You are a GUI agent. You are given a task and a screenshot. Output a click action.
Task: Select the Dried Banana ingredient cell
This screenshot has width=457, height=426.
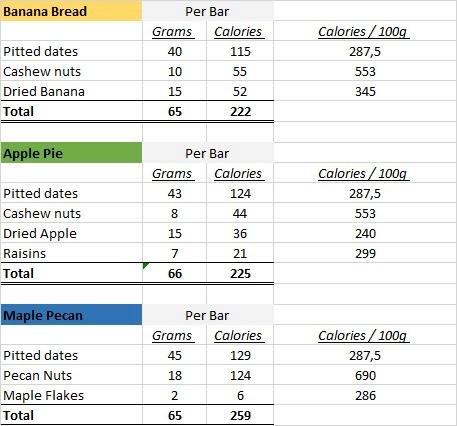tap(71, 91)
